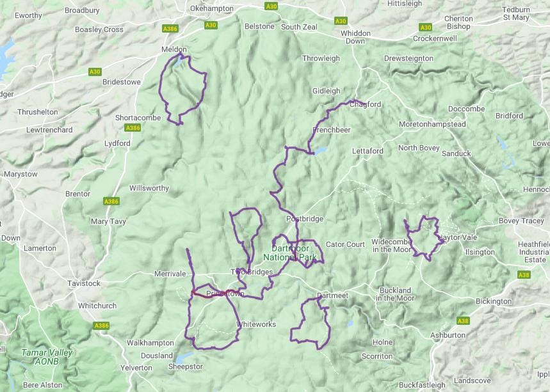Click the Moretonhampstead label
The height and width of the screenshot is (392, 550).
pos(432,124)
